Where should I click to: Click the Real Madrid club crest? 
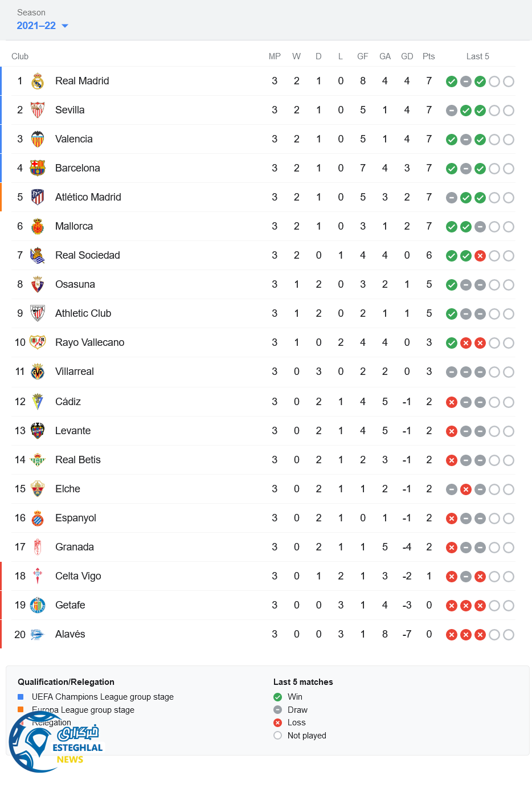pos(38,81)
